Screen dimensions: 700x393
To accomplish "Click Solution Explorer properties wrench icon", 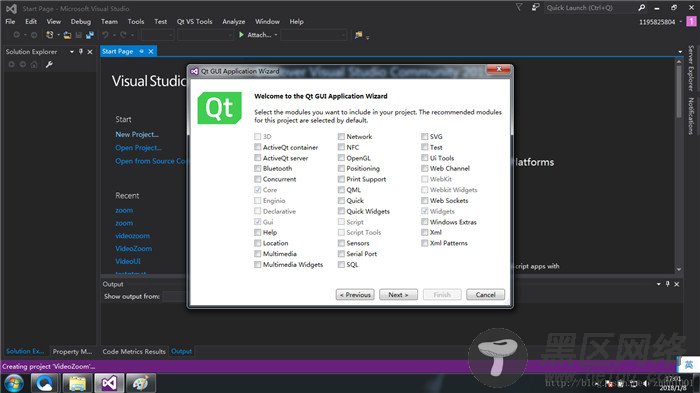I will coord(49,65).
